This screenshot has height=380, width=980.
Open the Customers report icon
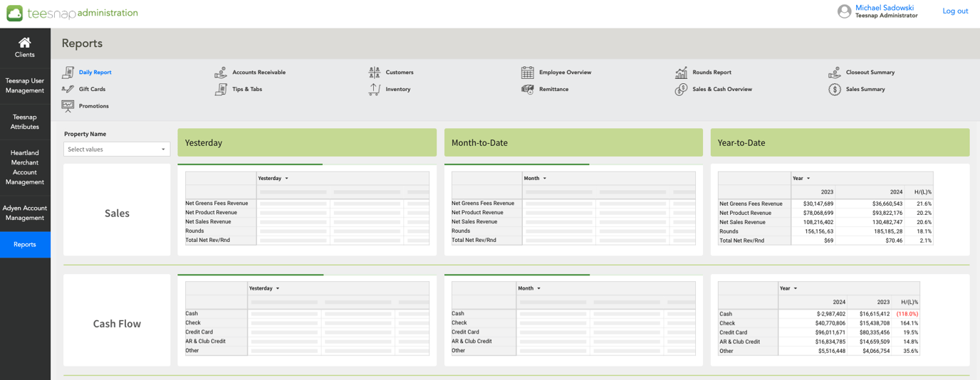click(375, 73)
